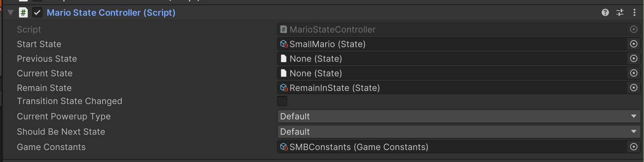This screenshot has height=162, width=644.
Task: Click the Current State None (State) field
Action: coord(453,73)
